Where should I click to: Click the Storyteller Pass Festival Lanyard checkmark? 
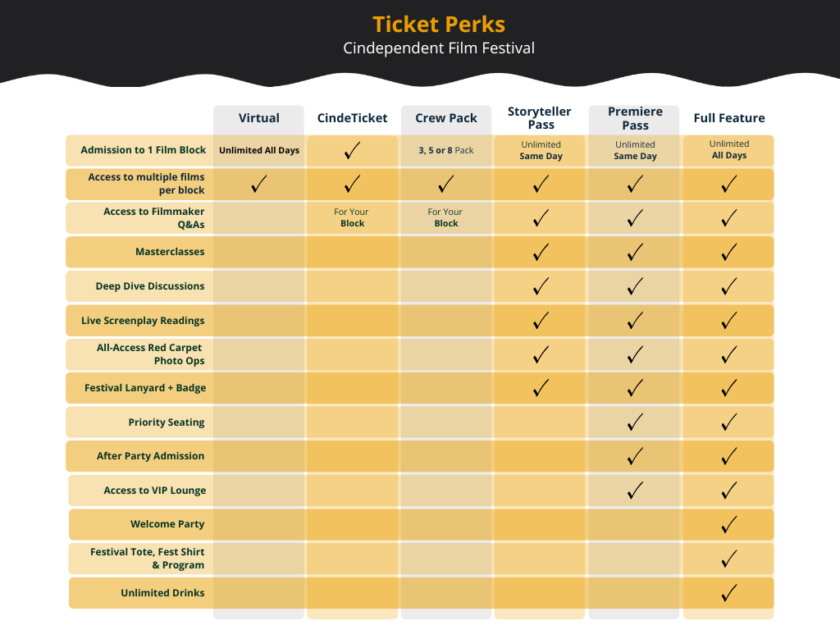(x=541, y=388)
